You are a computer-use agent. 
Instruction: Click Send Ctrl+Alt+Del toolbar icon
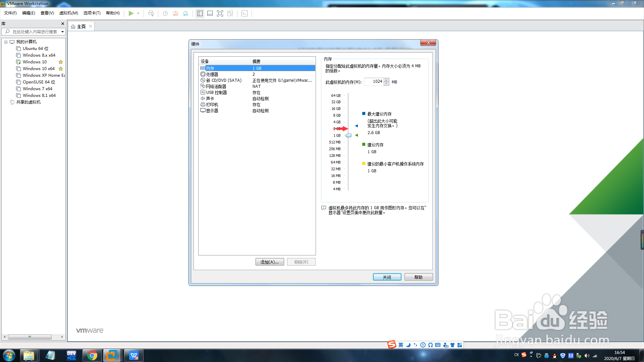click(x=151, y=13)
